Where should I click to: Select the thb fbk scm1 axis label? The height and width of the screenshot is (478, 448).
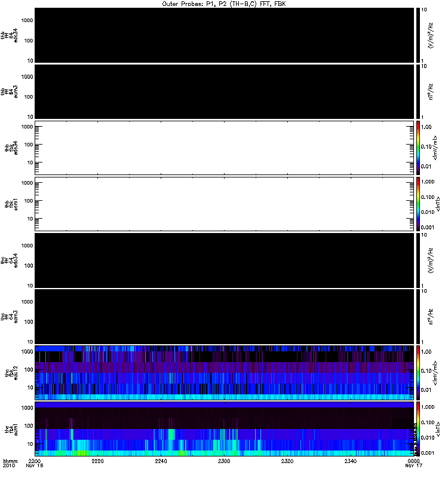point(11,204)
